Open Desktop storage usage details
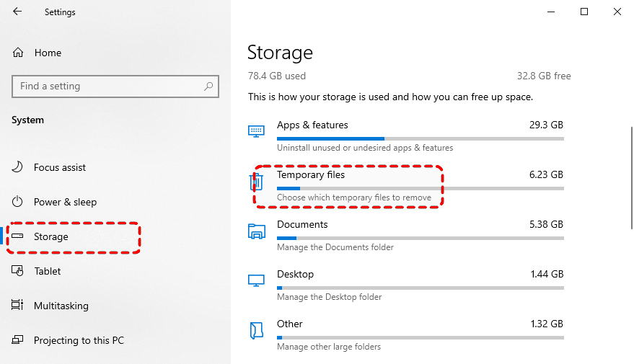Screen dimensions: 634x364 coord(295,275)
